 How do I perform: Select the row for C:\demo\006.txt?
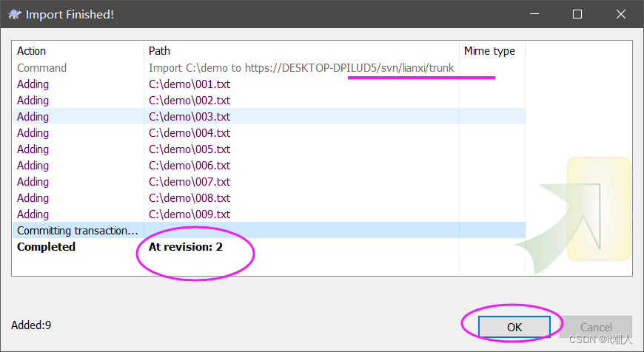click(x=269, y=166)
